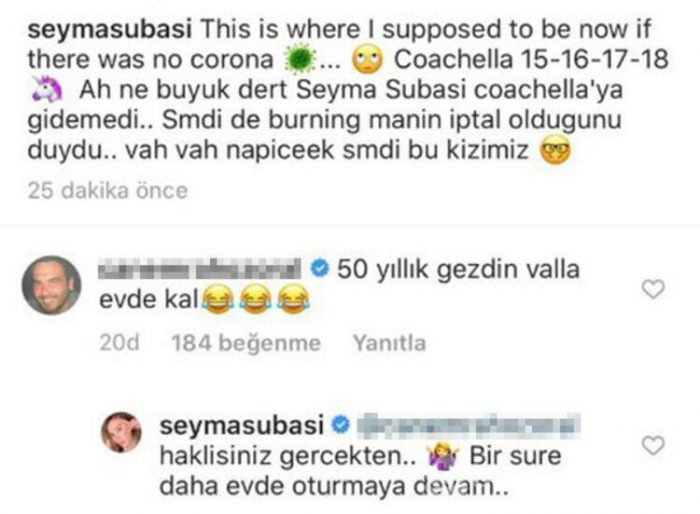Click the first laughing-tears emoji after 'evde kal'

(217, 299)
